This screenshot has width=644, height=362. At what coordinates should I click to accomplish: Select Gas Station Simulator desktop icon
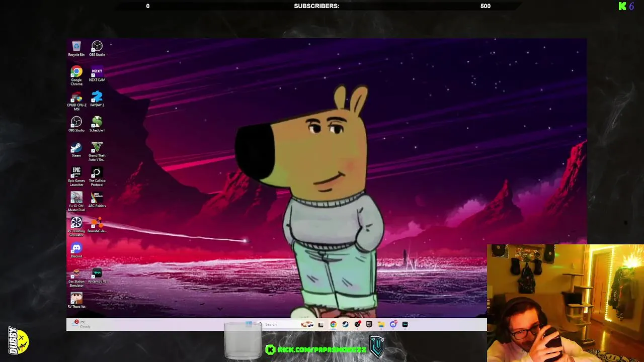76,277
